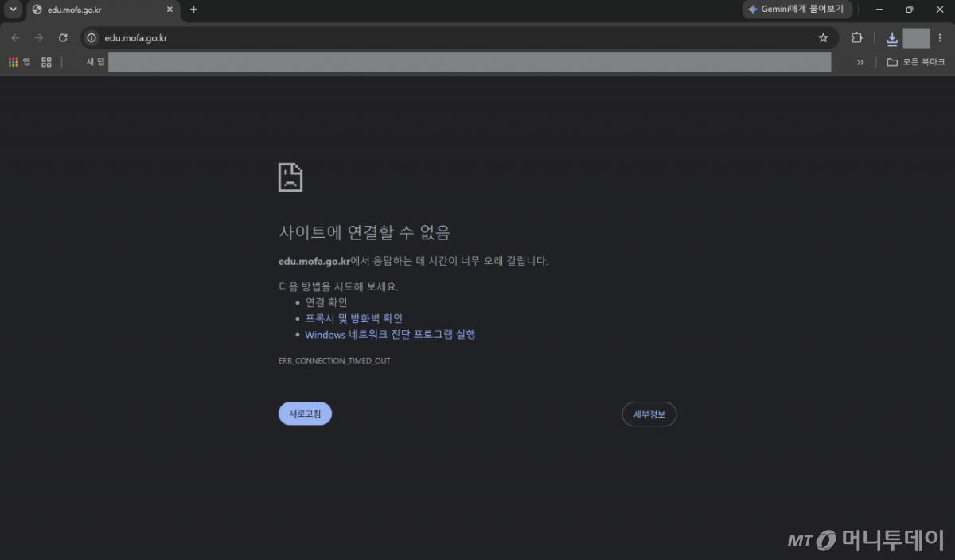
Task: Minimize the browser window
Action: pyautogui.click(x=879, y=10)
